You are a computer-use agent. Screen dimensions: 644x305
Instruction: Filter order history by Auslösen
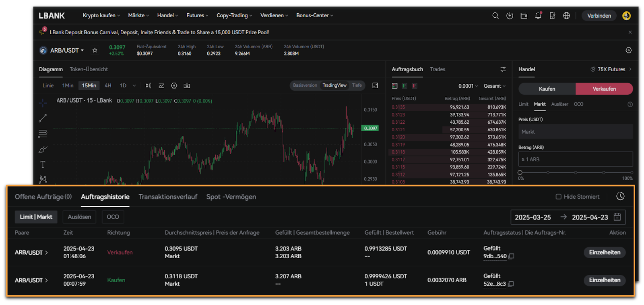79,217
